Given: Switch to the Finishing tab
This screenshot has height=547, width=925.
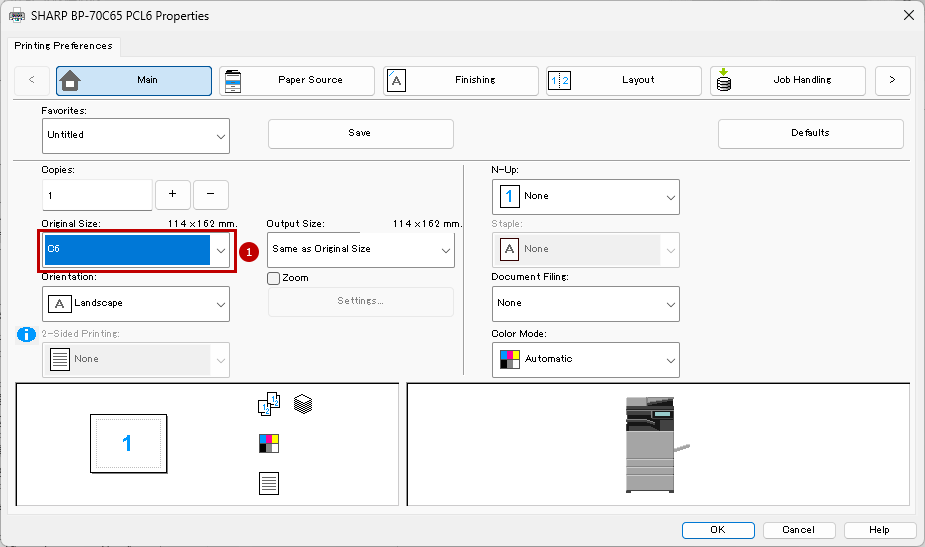Looking at the screenshot, I should coord(461,80).
